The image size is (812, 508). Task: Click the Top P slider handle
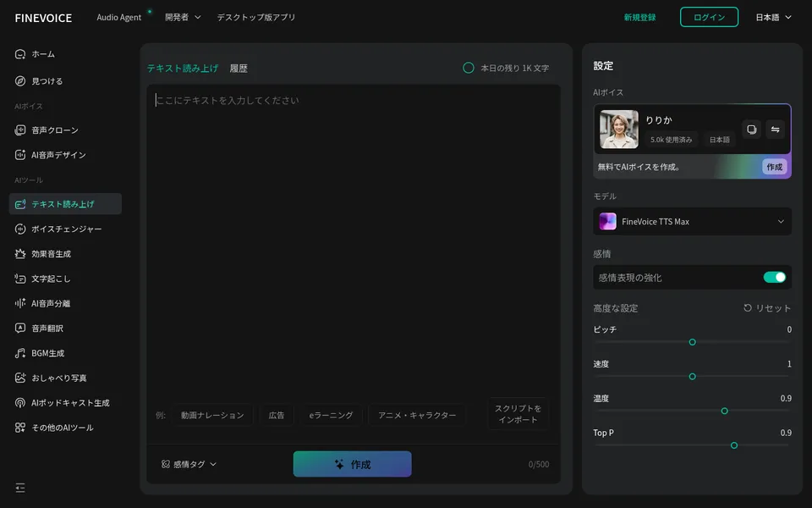tap(734, 445)
